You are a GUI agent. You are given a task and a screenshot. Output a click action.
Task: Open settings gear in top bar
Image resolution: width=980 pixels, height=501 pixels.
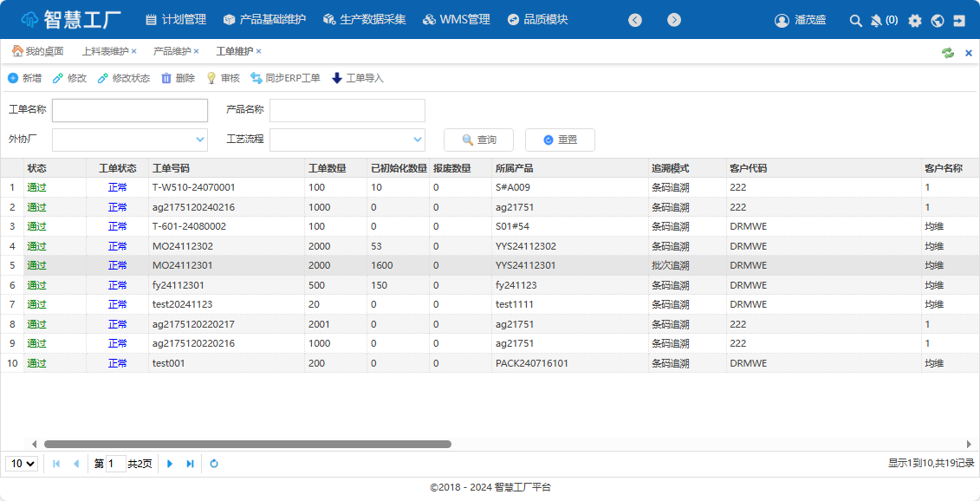pos(915,20)
